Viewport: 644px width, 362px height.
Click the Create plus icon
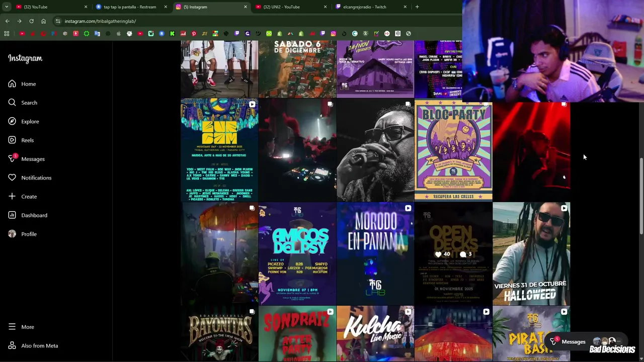tap(12, 197)
